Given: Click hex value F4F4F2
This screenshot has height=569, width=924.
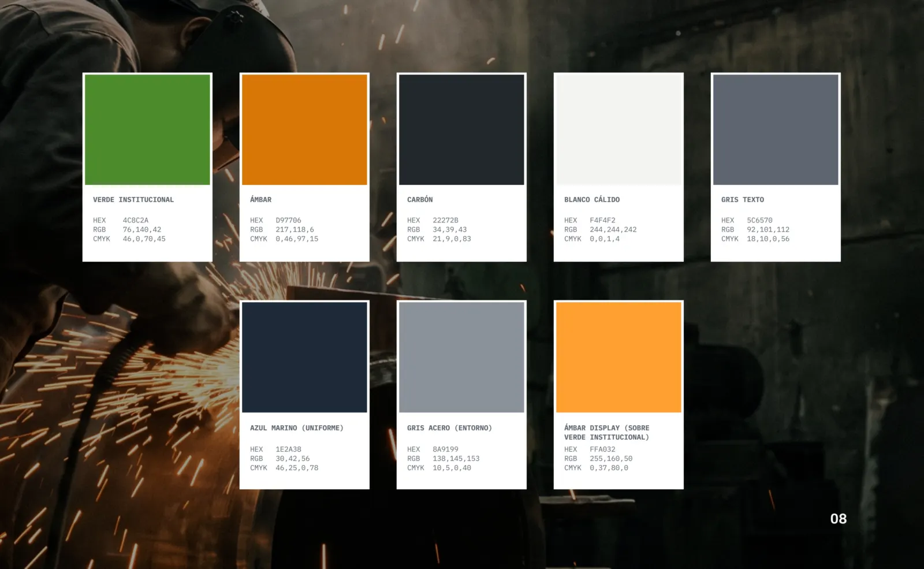Looking at the screenshot, I should click(602, 220).
